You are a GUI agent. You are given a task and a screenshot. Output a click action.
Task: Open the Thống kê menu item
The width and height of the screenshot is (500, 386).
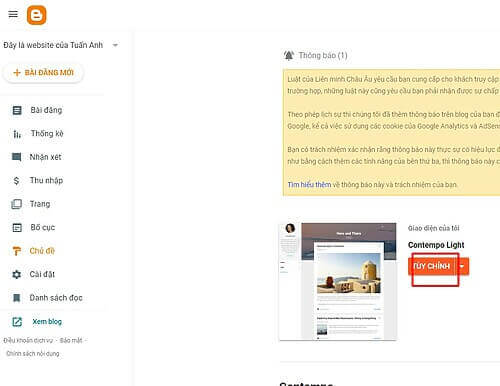click(47, 133)
